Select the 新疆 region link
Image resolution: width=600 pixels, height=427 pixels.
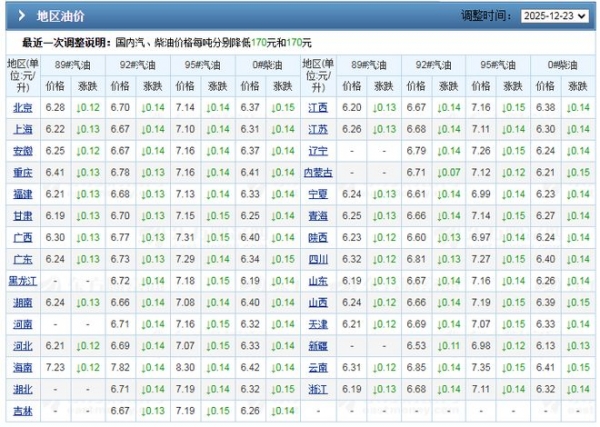318,346
